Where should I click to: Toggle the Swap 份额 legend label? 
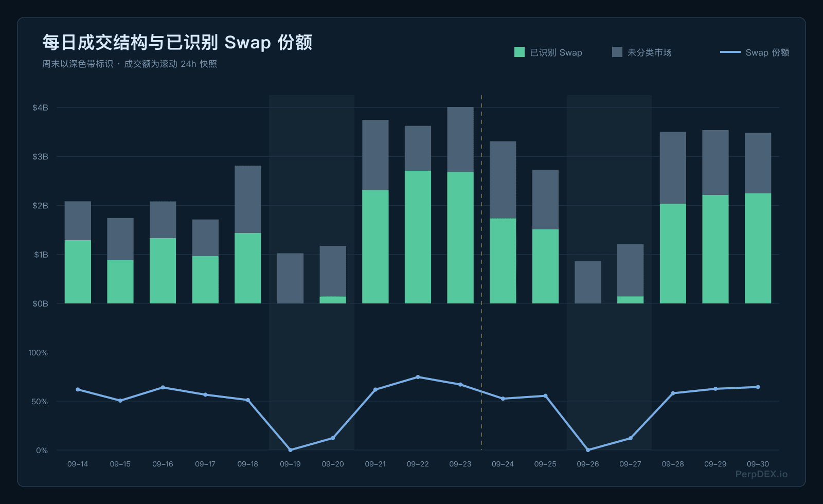[x=767, y=52]
